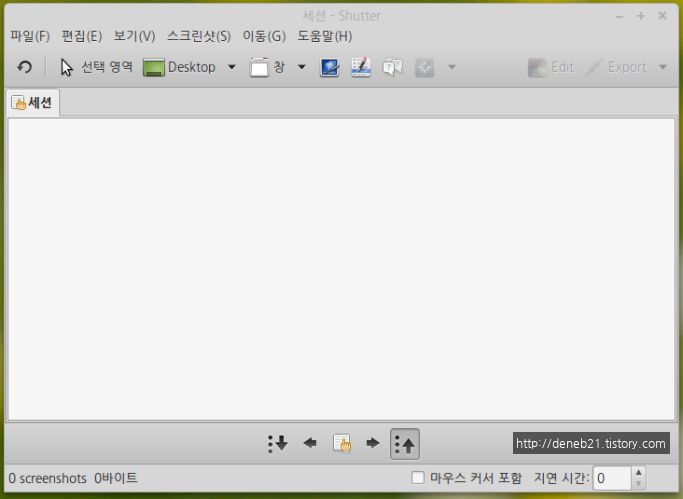The width and height of the screenshot is (683, 499).
Task: Open the website capture dropdown arrow
Action: [452, 67]
